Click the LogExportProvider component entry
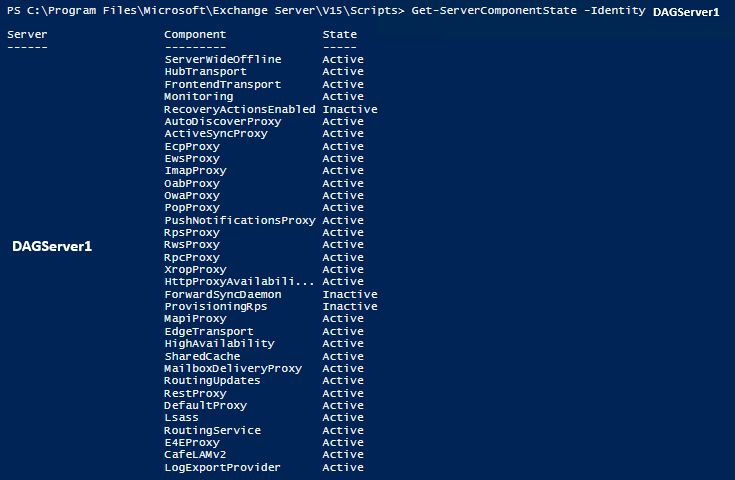Viewport: 735px width, 480px height. (223, 467)
